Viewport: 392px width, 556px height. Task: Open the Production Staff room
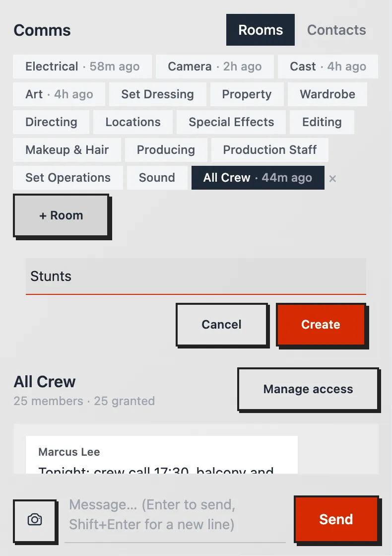point(270,149)
